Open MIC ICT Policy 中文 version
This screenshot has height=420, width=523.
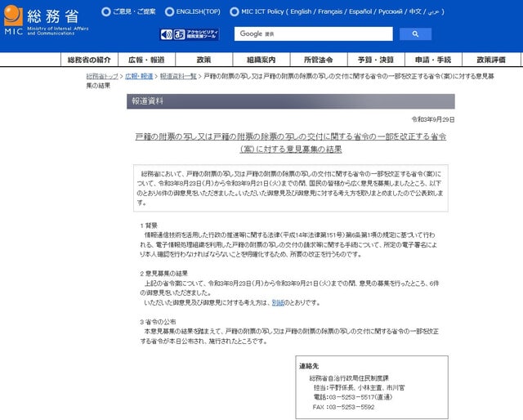[x=415, y=11]
